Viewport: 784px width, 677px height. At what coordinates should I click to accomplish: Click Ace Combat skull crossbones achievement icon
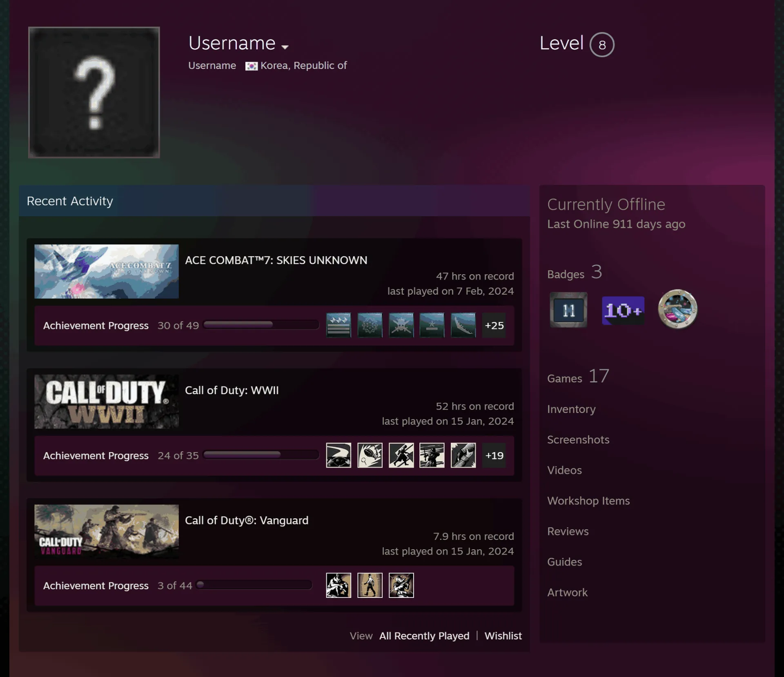(401, 325)
